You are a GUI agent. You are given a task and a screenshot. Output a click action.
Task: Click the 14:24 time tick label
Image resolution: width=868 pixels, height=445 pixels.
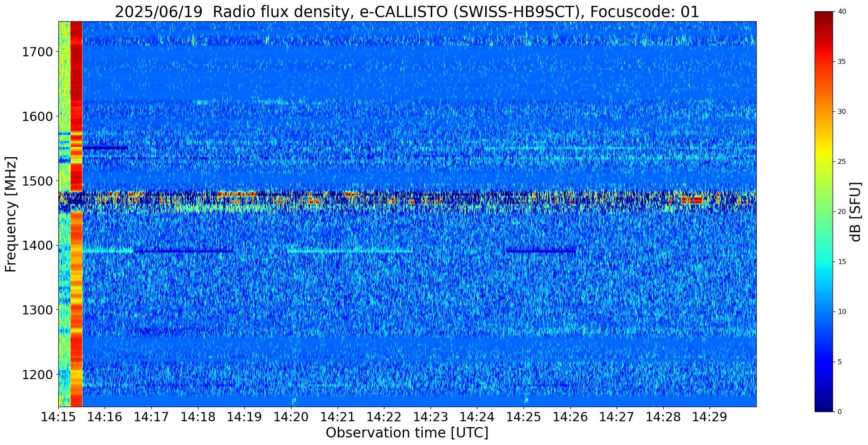pos(477,417)
